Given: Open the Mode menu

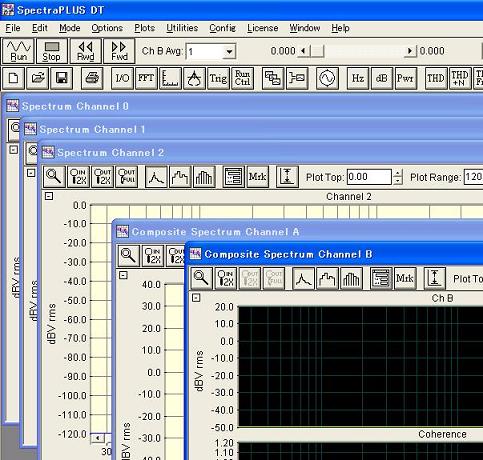Looking at the screenshot, I should click(x=70, y=28).
